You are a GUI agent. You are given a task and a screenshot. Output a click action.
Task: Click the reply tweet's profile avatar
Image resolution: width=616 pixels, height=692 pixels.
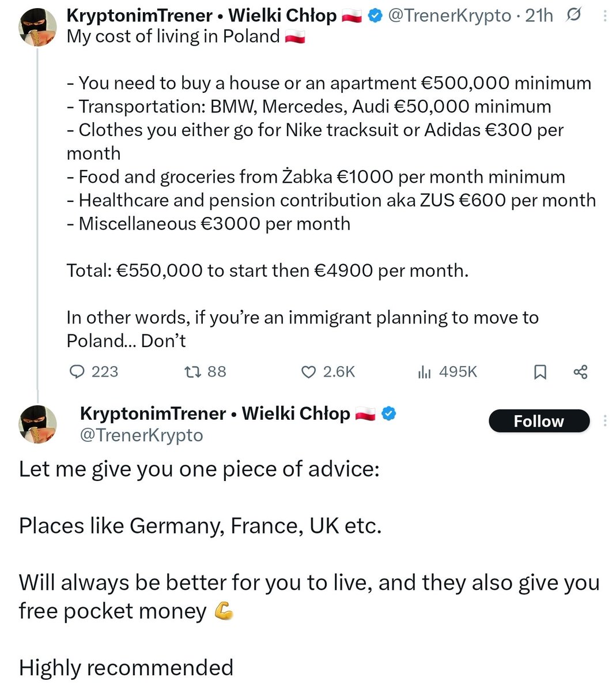(x=39, y=424)
